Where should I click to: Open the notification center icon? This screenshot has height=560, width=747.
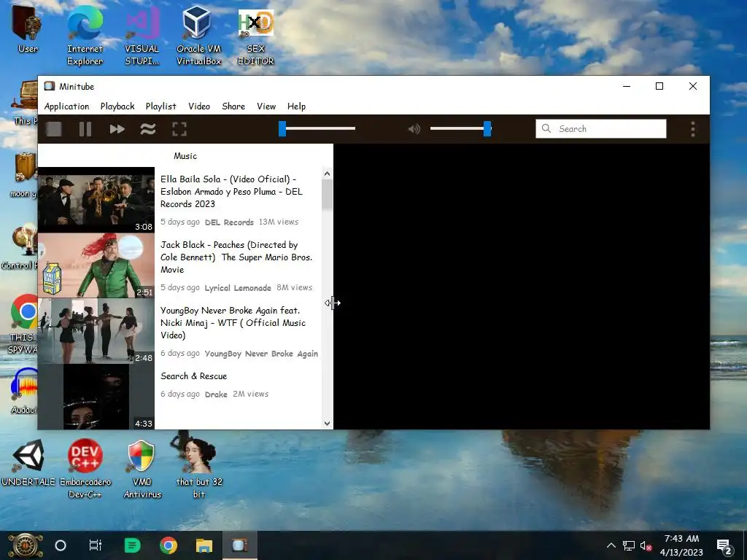pyautogui.click(x=724, y=547)
